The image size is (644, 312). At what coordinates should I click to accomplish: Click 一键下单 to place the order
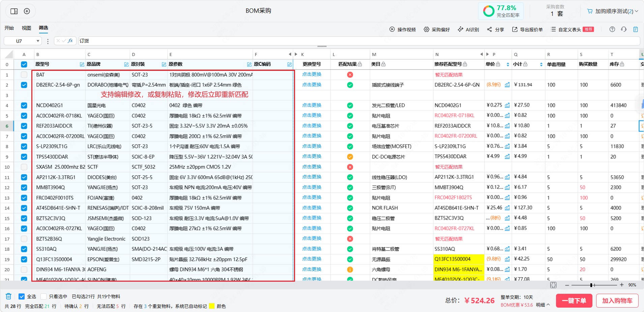574,301
